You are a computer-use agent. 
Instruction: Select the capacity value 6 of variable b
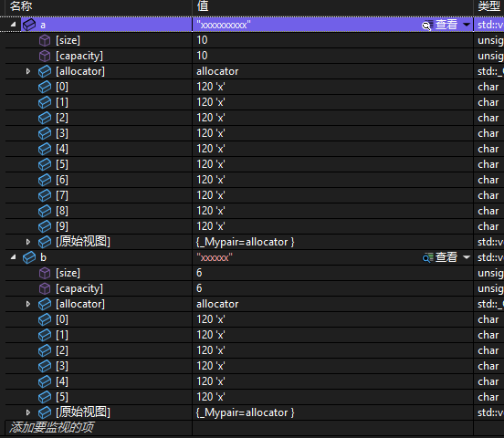click(x=199, y=288)
